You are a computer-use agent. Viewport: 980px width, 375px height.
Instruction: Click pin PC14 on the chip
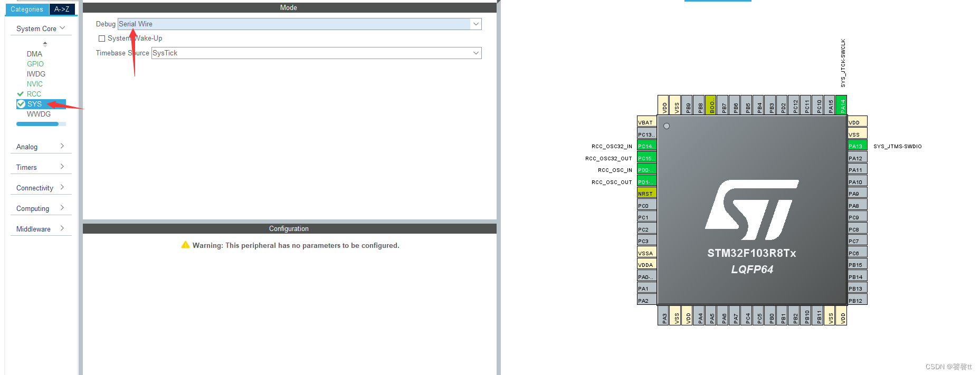[x=647, y=146]
